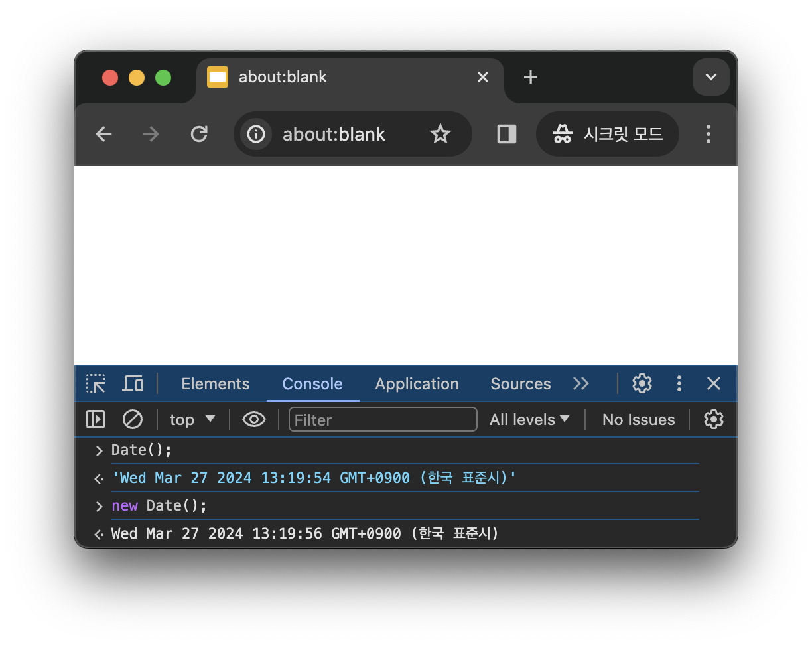Switch to the Elements tab
Viewport: 812px width, 646px height.
(216, 384)
